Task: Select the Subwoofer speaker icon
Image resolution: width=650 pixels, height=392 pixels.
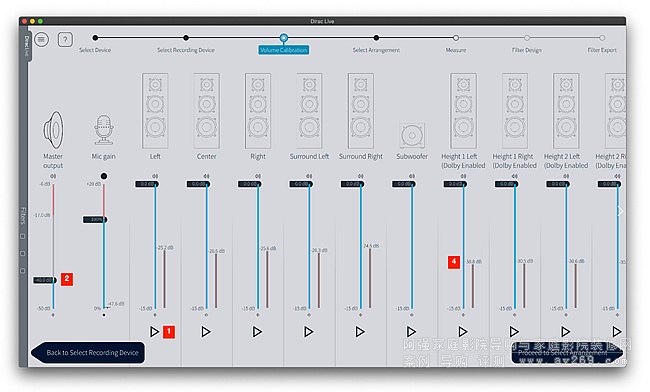Action: click(412, 135)
